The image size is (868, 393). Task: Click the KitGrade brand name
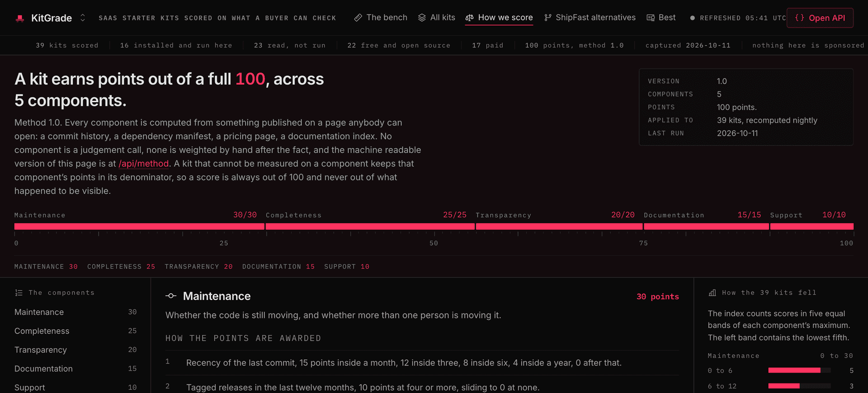52,18
